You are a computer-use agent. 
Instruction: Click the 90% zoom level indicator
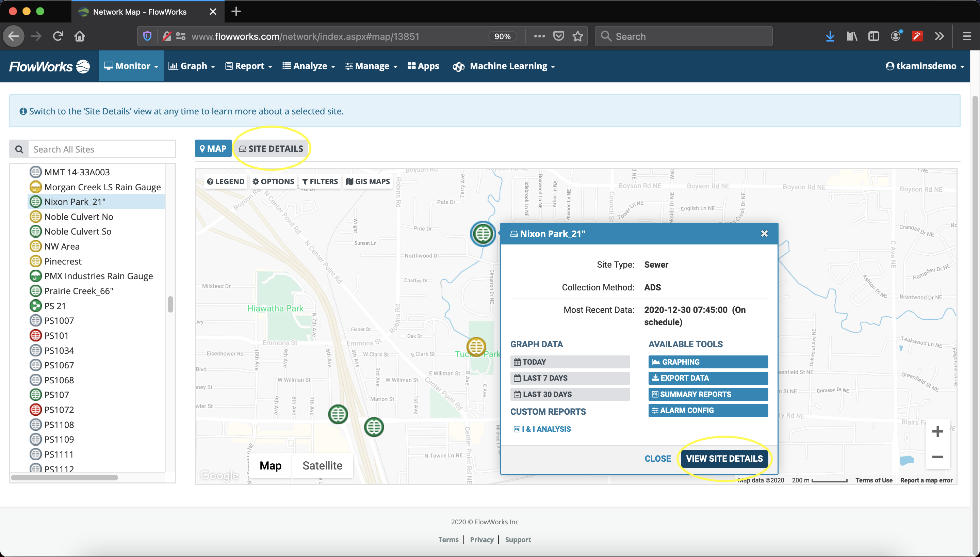point(502,36)
